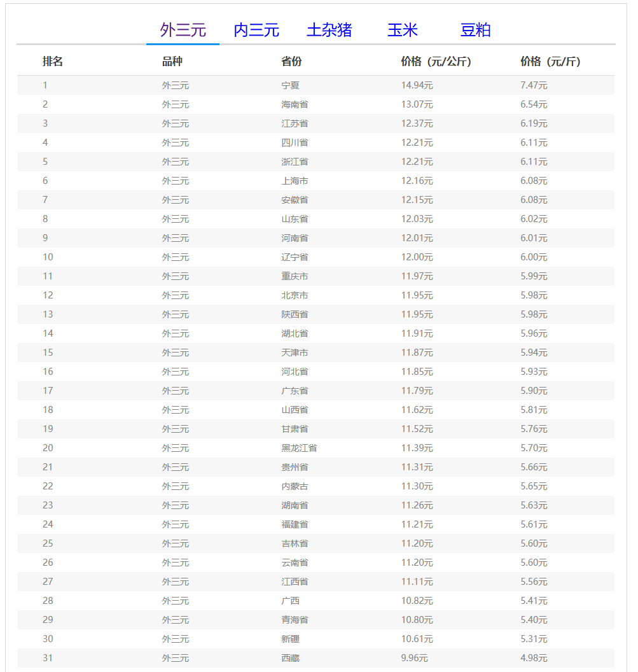The image size is (638, 672).
Task: Click the 海南省 row province
Action: point(295,104)
